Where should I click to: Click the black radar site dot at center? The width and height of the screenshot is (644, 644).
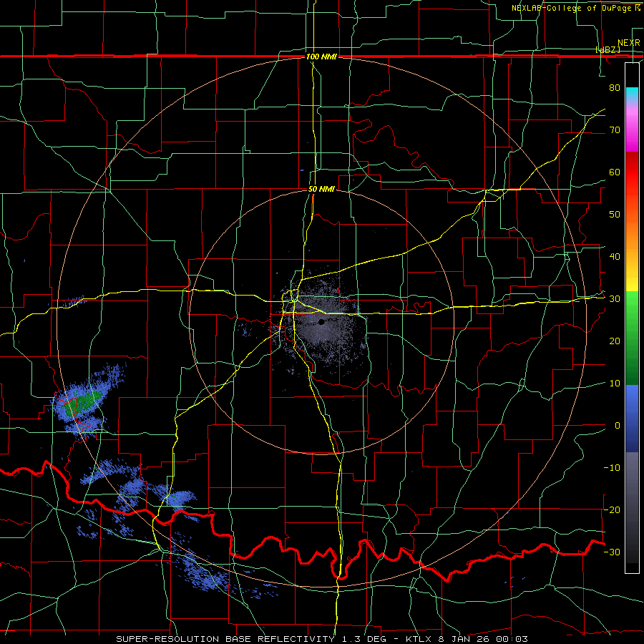tap(321, 323)
